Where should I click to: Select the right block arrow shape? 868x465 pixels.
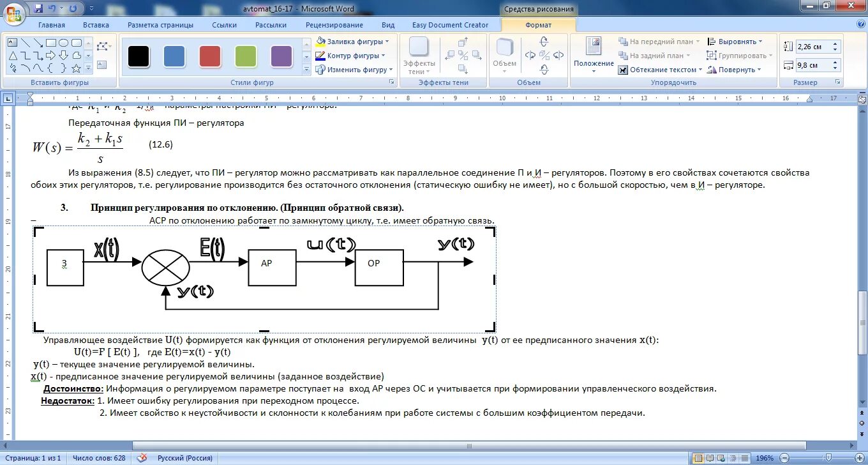50,56
